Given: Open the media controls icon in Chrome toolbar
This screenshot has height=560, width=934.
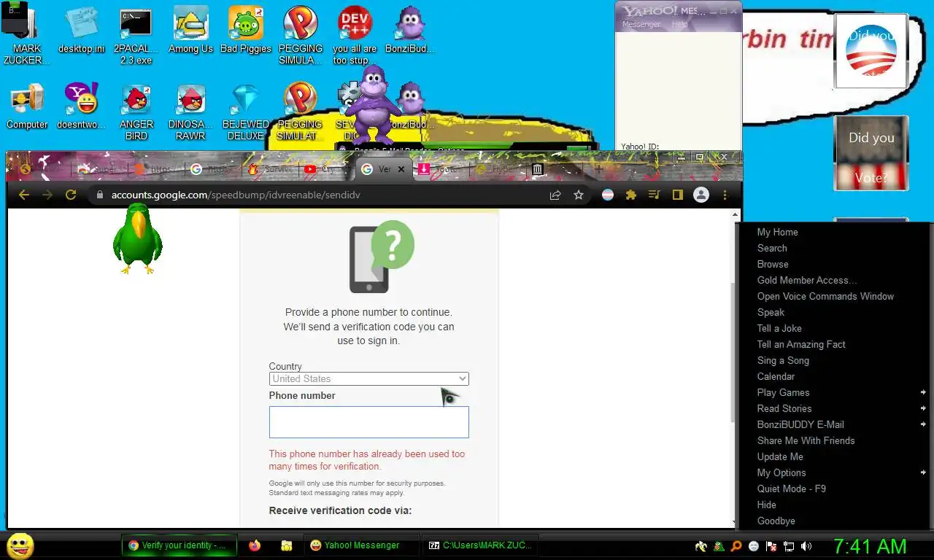Looking at the screenshot, I should [x=655, y=195].
